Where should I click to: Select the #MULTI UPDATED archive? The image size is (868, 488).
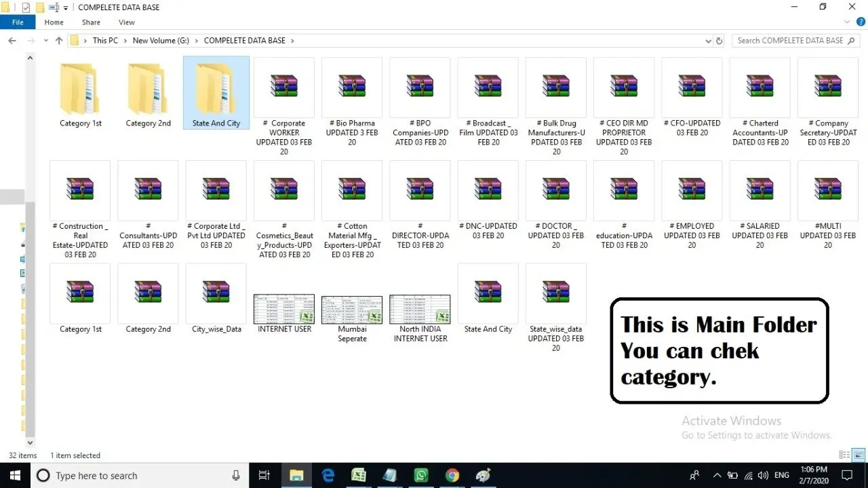[x=827, y=190]
